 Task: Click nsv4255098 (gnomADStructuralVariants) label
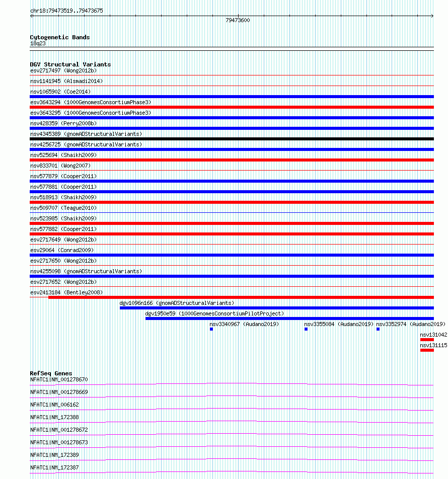86,272
